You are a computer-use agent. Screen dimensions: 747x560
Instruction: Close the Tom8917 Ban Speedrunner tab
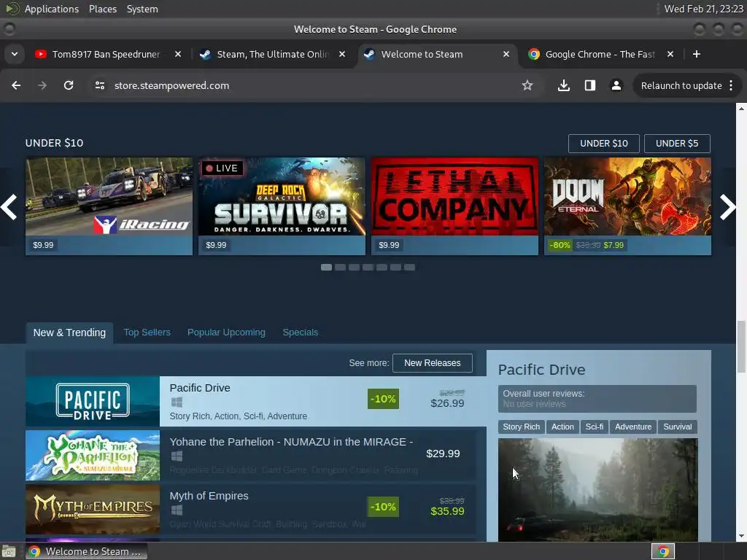pos(178,54)
